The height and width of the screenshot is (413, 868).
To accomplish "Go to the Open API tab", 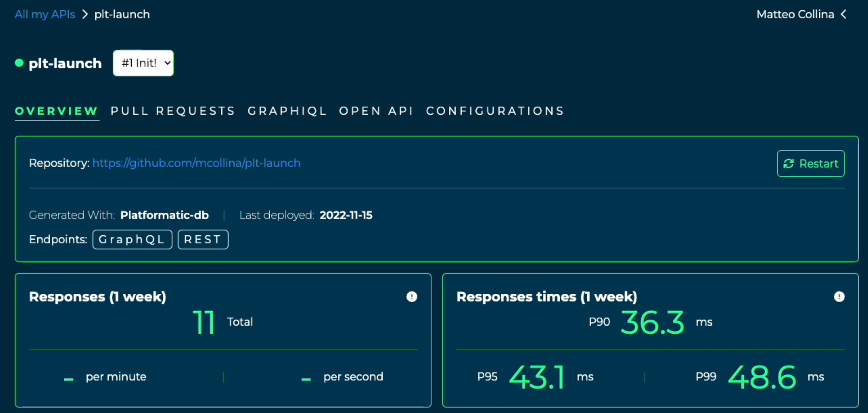I will [x=376, y=111].
